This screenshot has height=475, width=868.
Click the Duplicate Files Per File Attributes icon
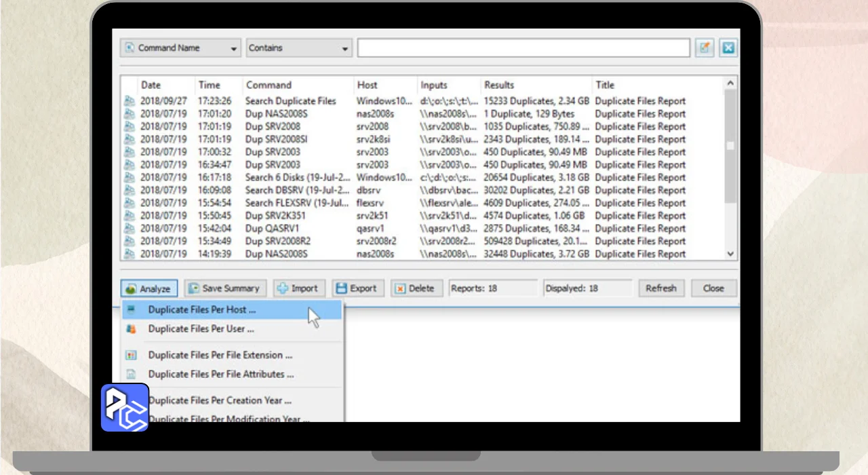(x=132, y=374)
